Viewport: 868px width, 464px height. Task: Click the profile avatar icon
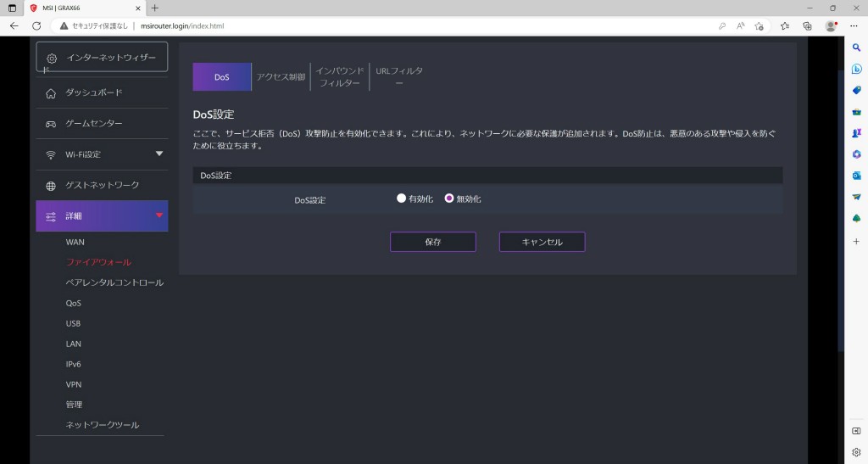pos(831,26)
